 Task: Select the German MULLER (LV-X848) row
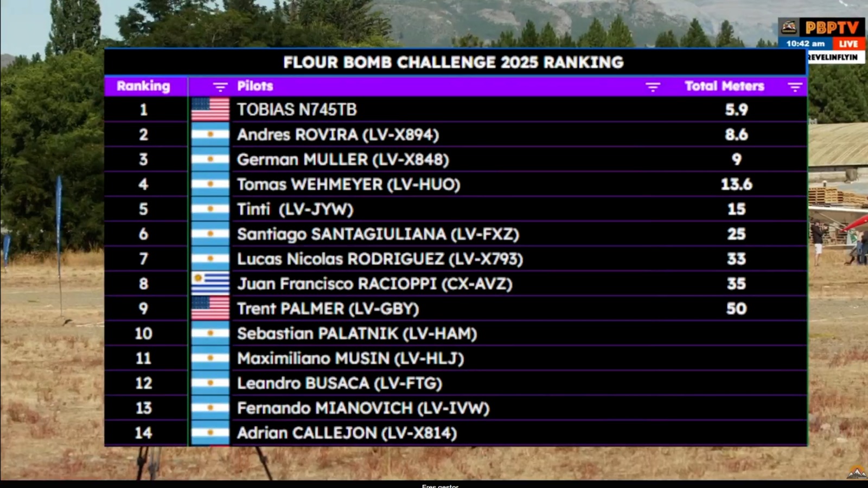pos(456,159)
